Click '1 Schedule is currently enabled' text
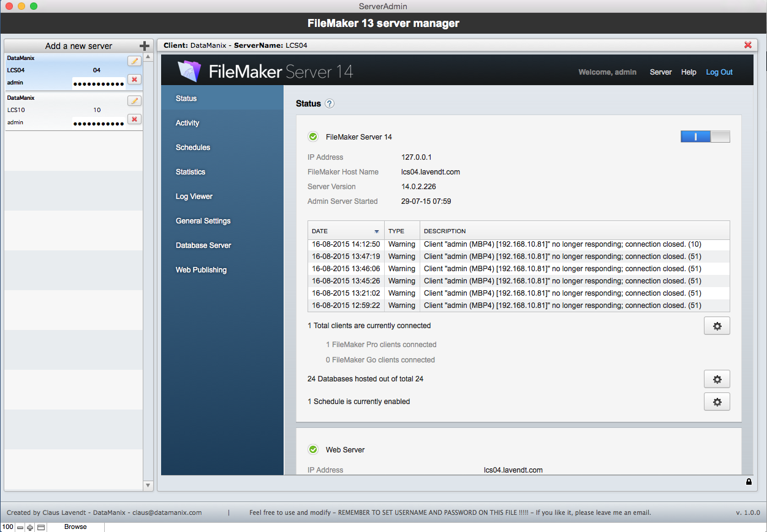The height and width of the screenshot is (532, 767). 358,402
